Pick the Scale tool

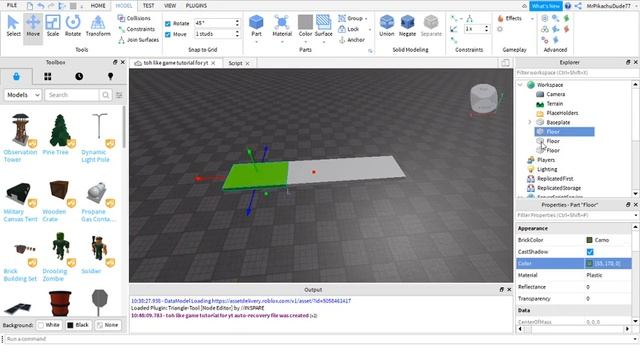click(53, 26)
